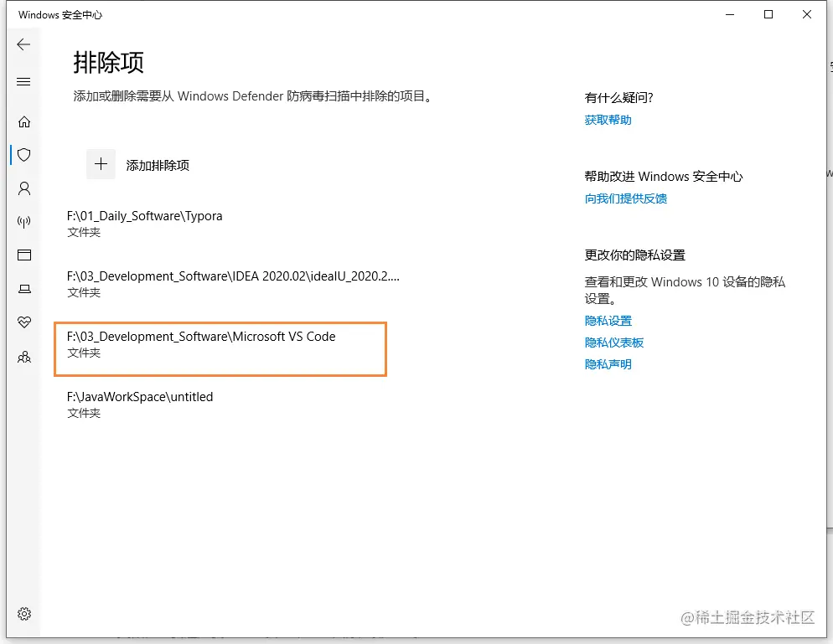Open Account protection person icon
Image resolution: width=833 pixels, height=644 pixels.
[24, 188]
